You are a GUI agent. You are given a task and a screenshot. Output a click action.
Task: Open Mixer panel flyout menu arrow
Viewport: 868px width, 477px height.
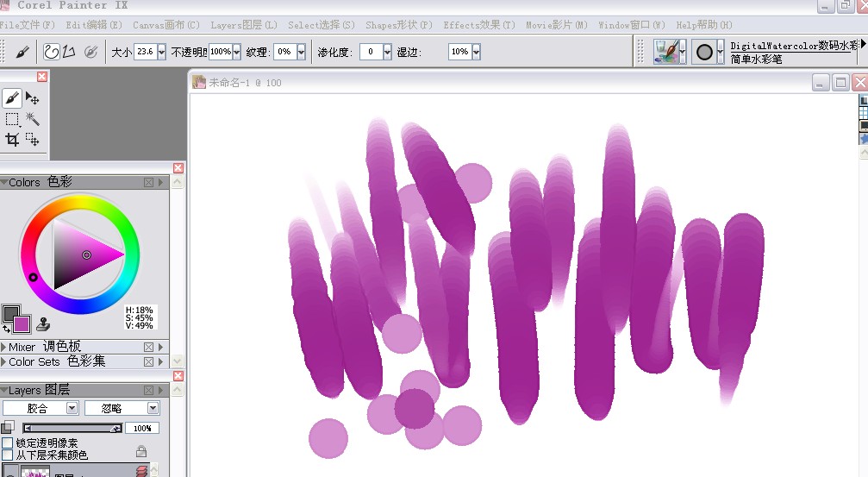[x=161, y=347]
